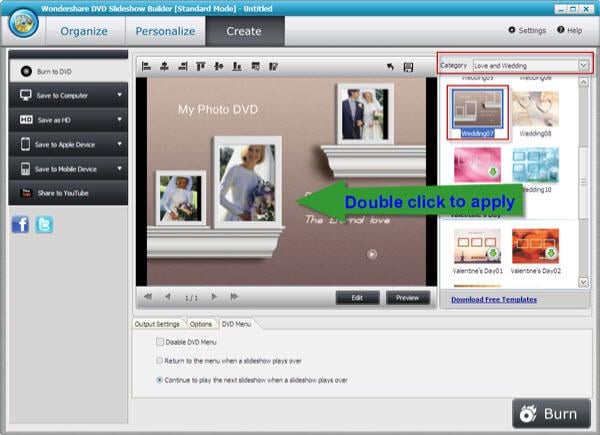The width and height of the screenshot is (600, 435).
Task: Click the align bottom toolbar icon
Action: coord(237,67)
